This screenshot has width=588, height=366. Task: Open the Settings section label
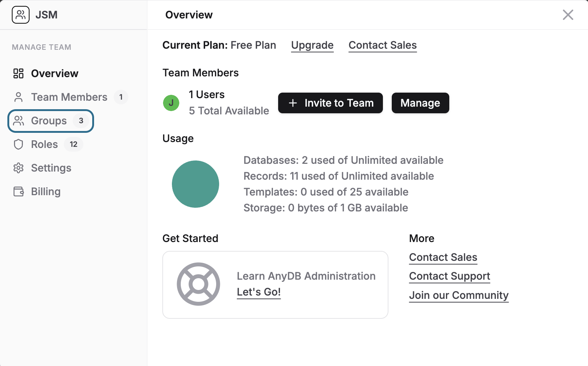click(51, 168)
